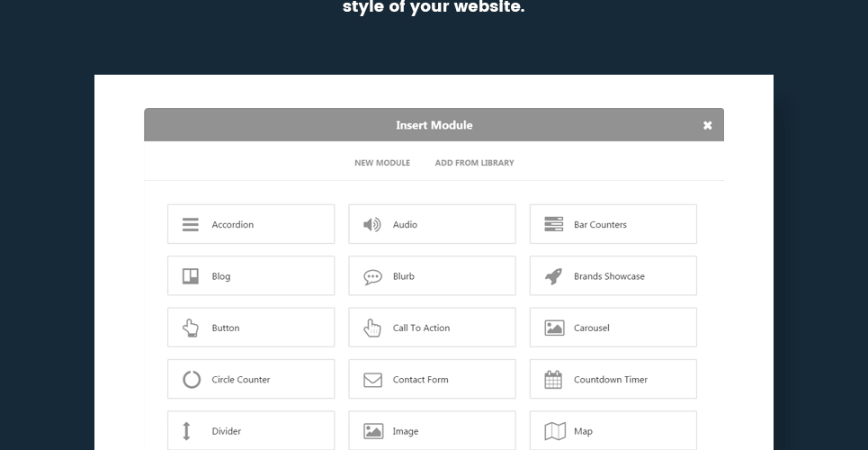Pick the Contact Form envelope icon
Viewport: 868px width, 450px height.
tap(372, 380)
